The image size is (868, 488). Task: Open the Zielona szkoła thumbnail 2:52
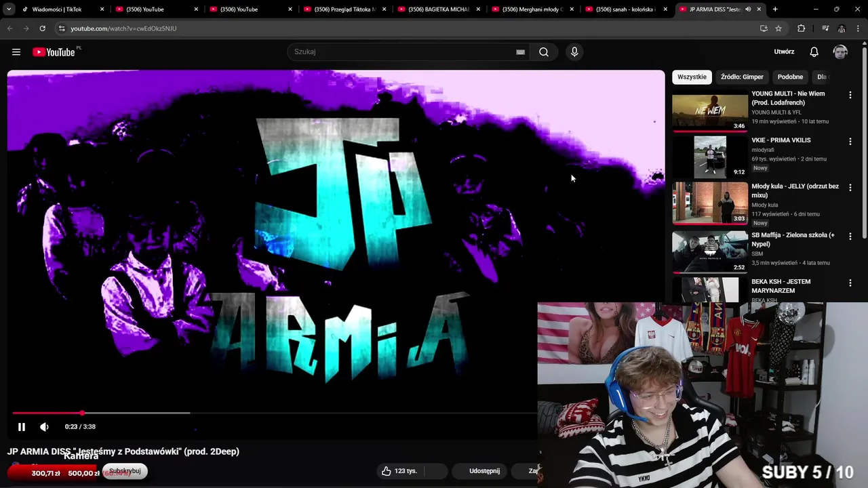(709, 251)
